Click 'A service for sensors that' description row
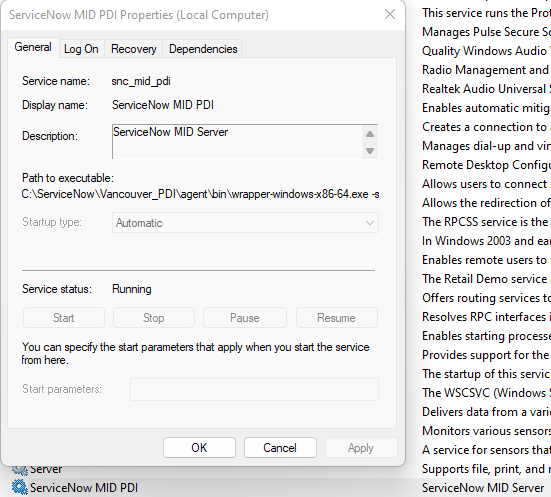 pos(486,450)
